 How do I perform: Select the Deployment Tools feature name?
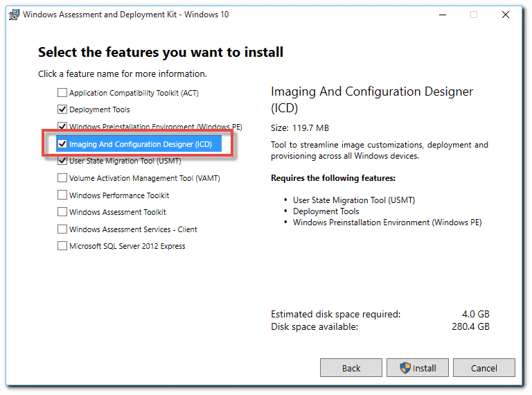tap(100, 109)
